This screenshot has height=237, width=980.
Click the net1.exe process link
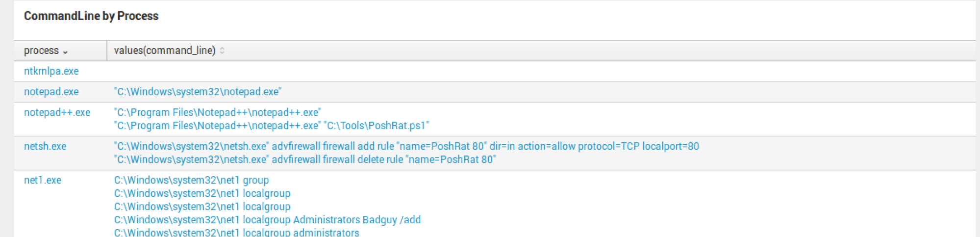point(43,180)
